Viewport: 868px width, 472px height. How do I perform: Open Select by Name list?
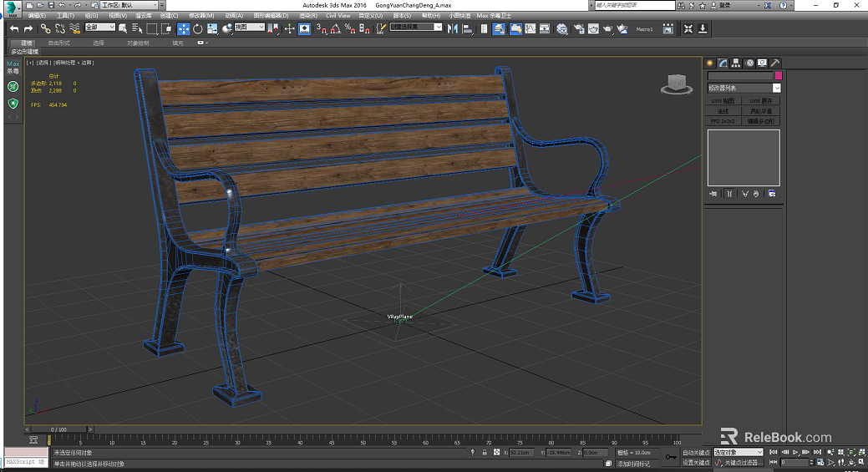pyautogui.click(x=137, y=28)
